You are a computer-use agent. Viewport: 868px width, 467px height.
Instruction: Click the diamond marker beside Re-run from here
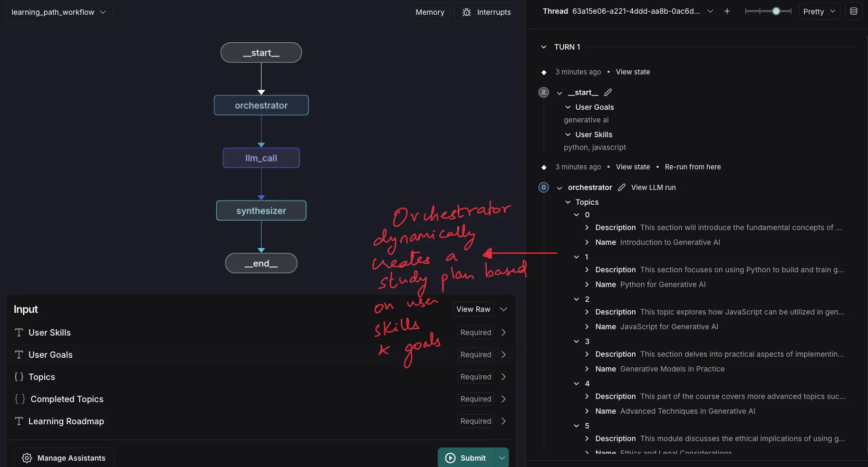pos(544,167)
